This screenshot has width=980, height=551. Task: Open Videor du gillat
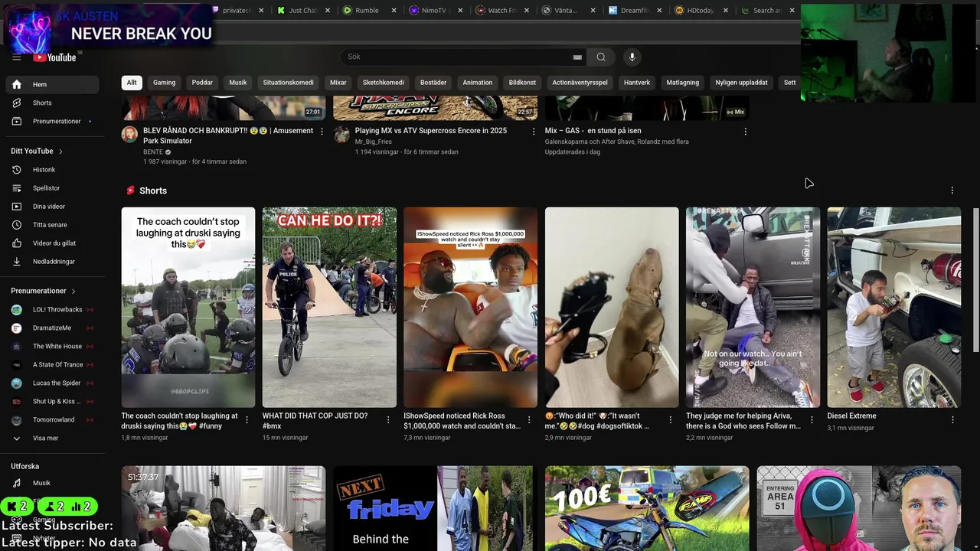tap(51, 243)
